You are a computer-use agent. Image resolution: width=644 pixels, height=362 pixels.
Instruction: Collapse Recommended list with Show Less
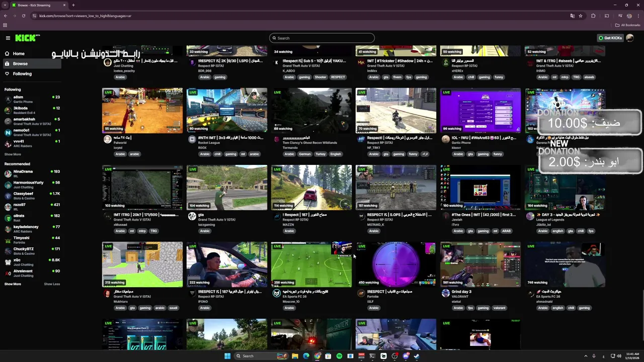(x=52, y=284)
